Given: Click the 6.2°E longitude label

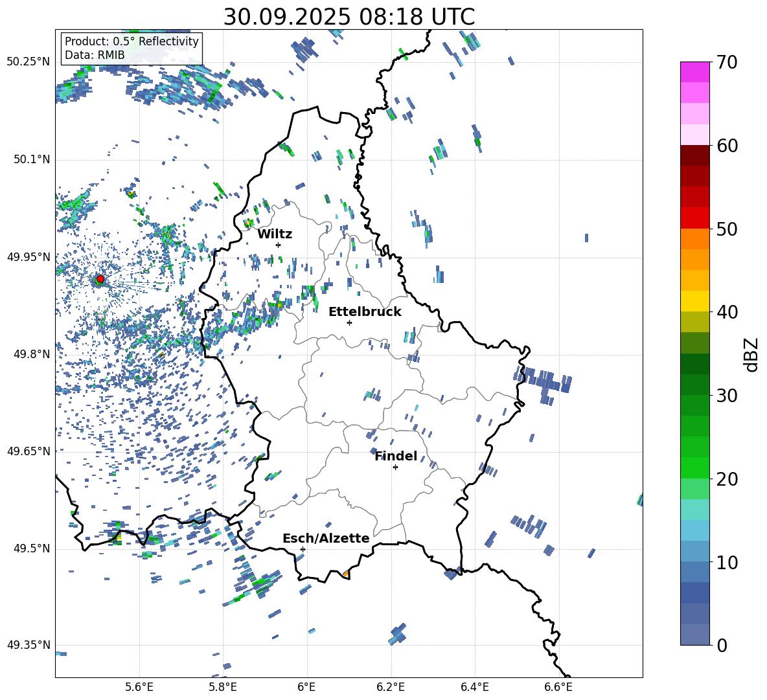Looking at the screenshot, I should coord(391,688).
